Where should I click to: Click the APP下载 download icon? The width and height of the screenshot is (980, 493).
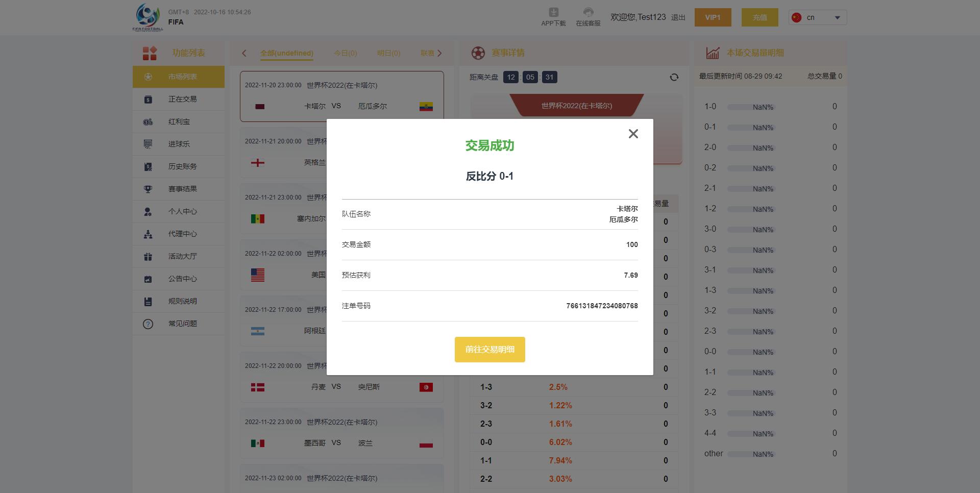[553, 13]
